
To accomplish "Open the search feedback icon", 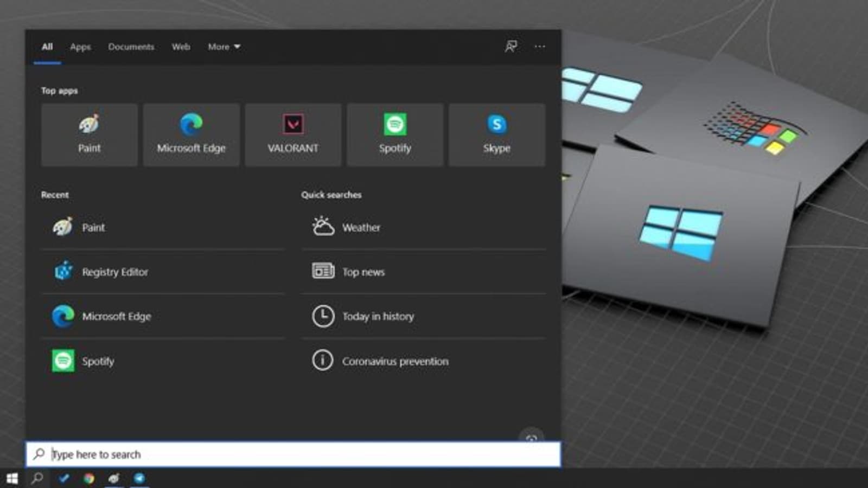I will 511,47.
